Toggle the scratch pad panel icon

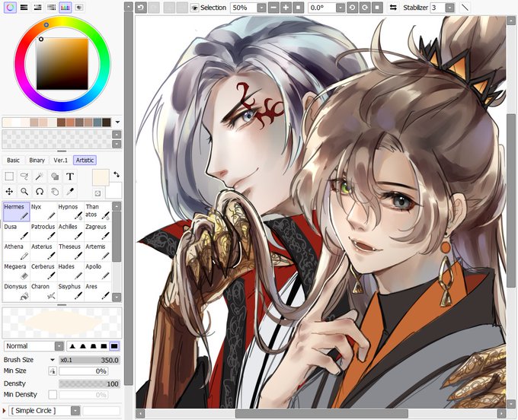(x=79, y=8)
